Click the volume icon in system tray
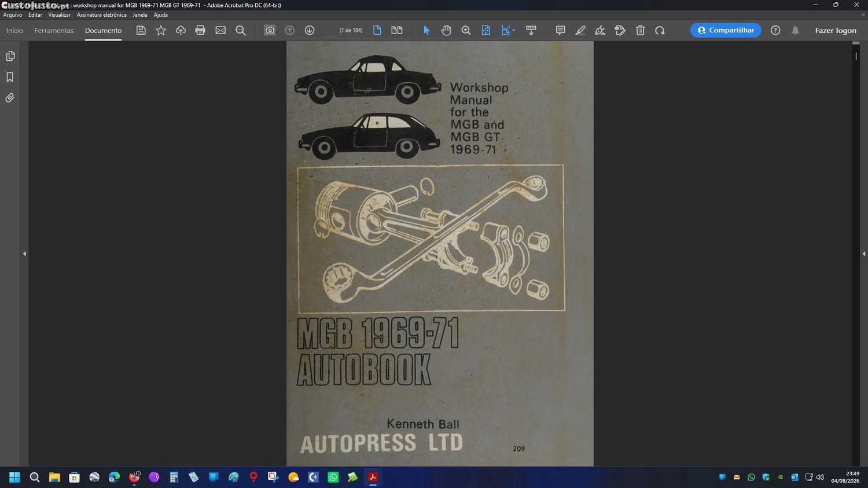Image resolution: width=868 pixels, height=488 pixels. tap(820, 477)
